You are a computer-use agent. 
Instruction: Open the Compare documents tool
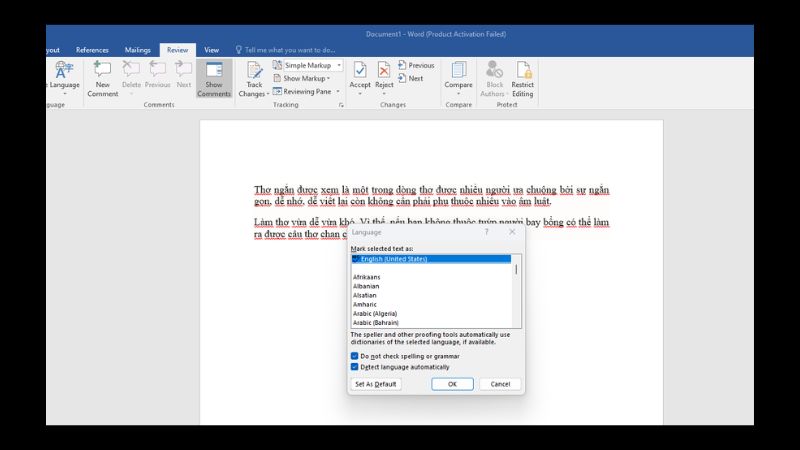click(458, 73)
